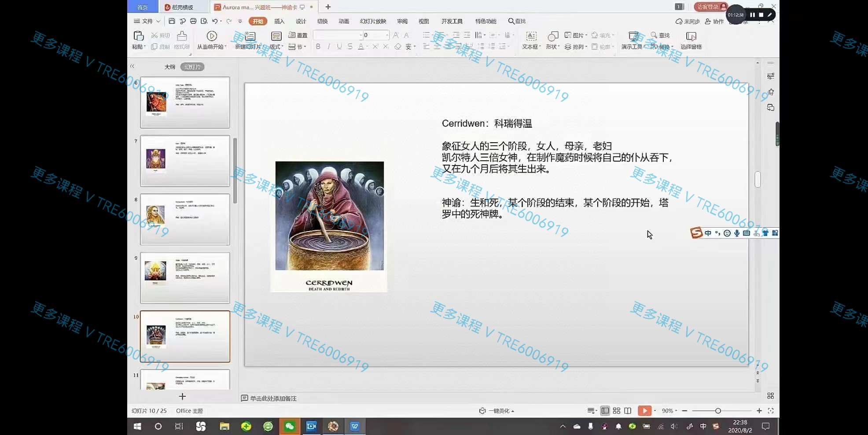Switch to the Transitions (切换) tab
The image size is (868, 435).
(x=323, y=21)
